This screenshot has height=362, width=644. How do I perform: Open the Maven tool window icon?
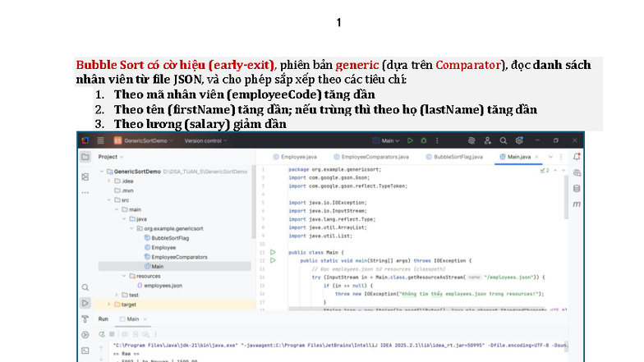[577, 203]
